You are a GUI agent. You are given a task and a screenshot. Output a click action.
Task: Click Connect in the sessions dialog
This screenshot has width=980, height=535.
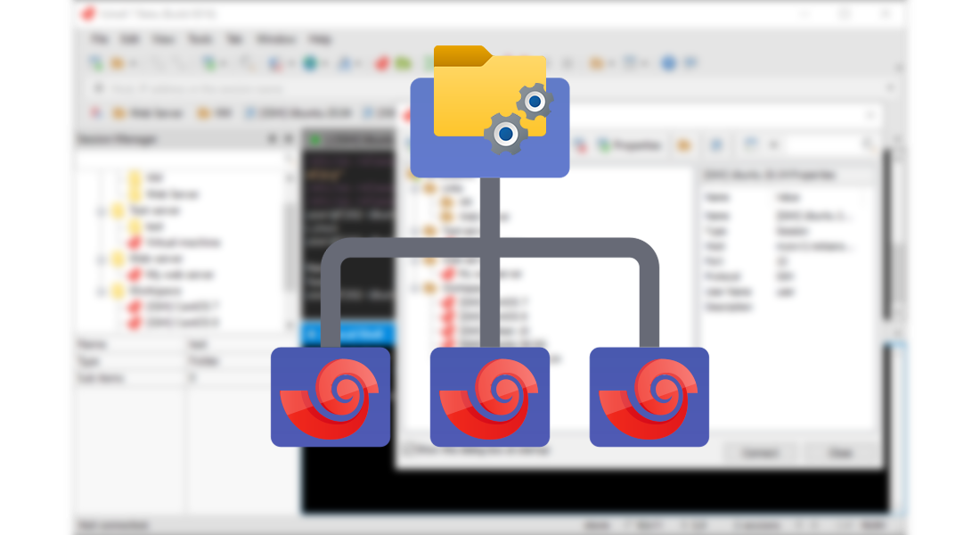coord(760,453)
